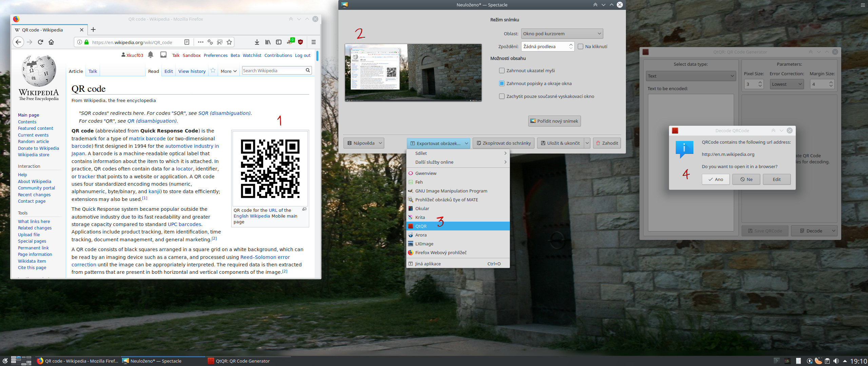Image resolution: width=868 pixels, height=366 pixels.
Task: Open KDE application launcher icon
Action: coord(5,361)
